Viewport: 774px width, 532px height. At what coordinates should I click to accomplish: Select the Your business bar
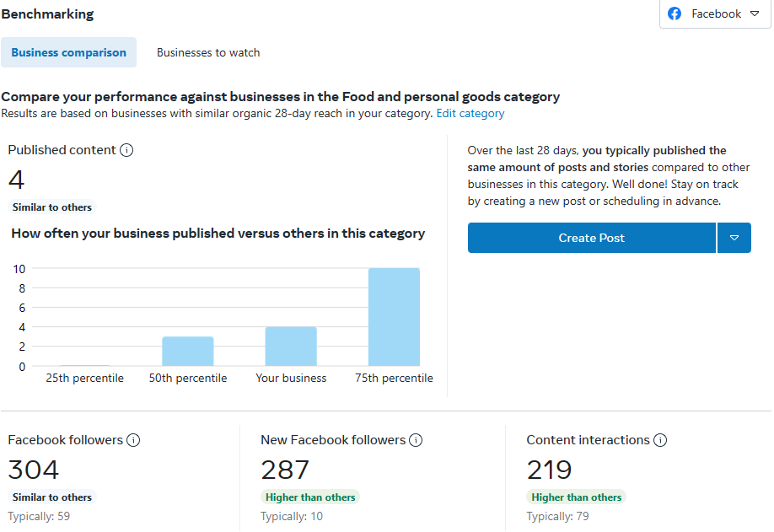click(291, 347)
